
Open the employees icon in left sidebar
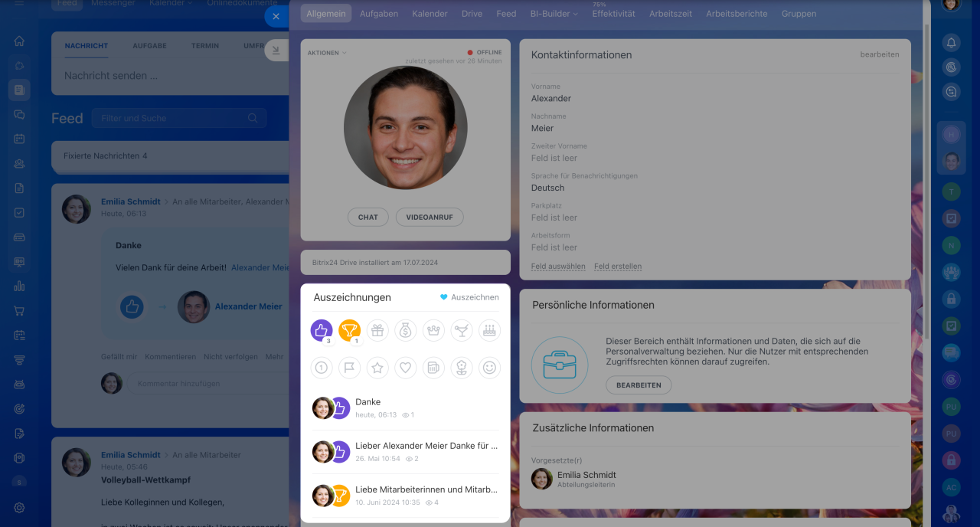(19, 163)
